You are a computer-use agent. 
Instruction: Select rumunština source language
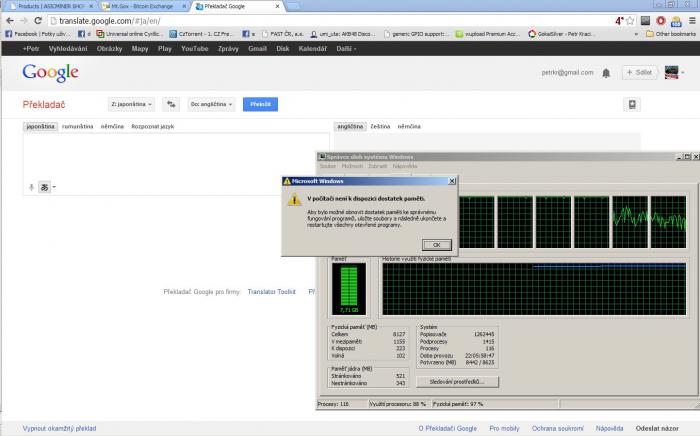(78, 126)
